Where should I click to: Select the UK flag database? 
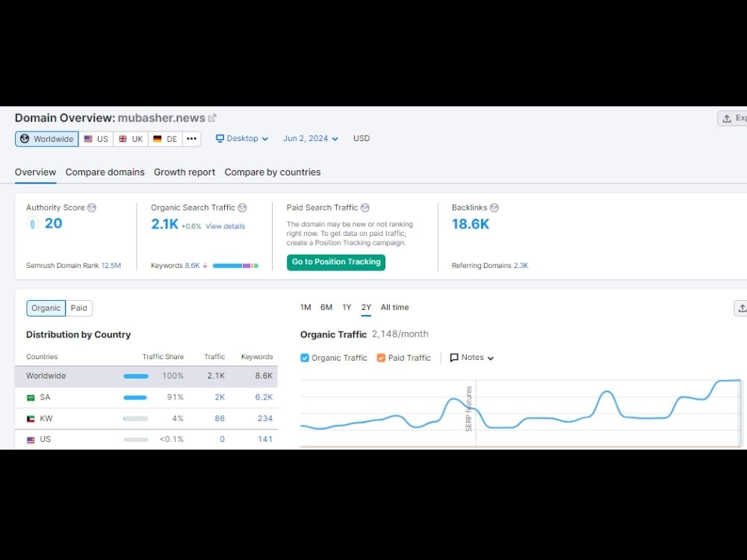(x=131, y=139)
